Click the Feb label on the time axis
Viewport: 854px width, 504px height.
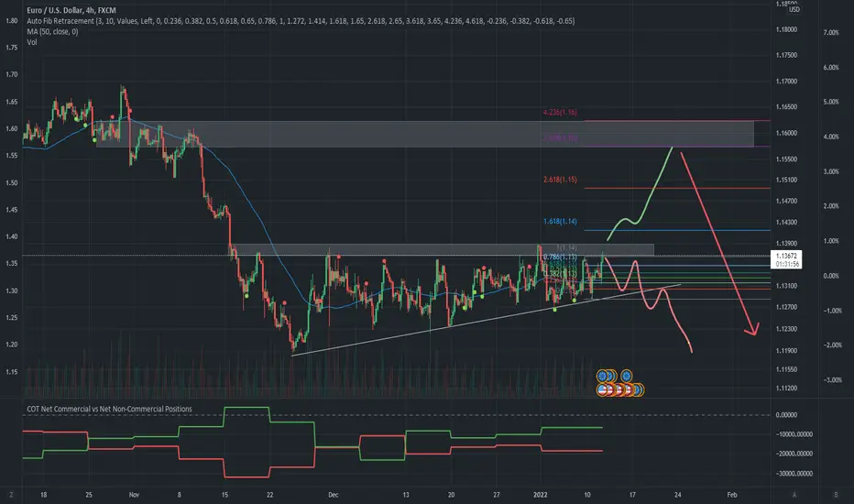point(732,495)
